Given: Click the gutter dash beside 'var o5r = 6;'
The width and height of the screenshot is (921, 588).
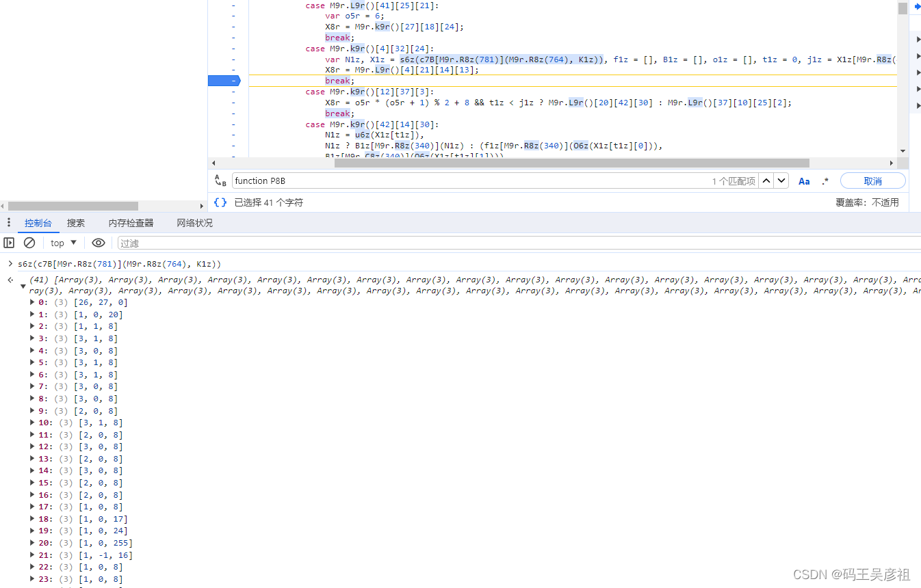Looking at the screenshot, I should 233,16.
